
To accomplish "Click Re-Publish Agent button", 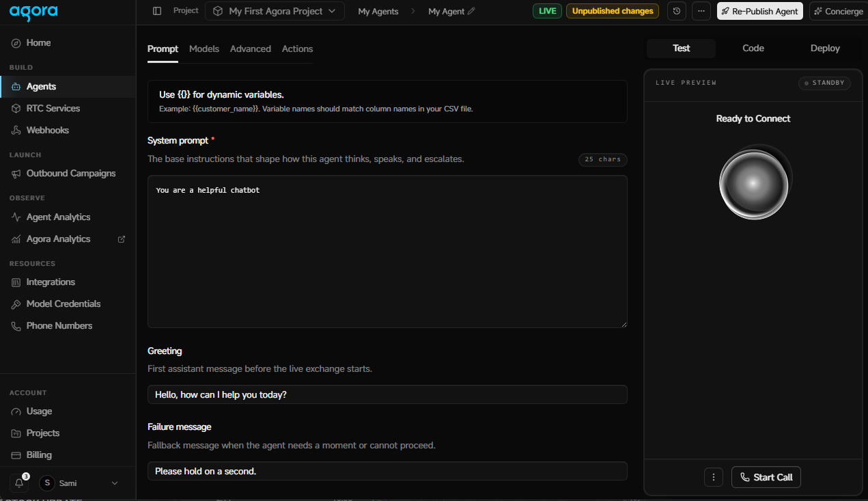I will tap(759, 11).
